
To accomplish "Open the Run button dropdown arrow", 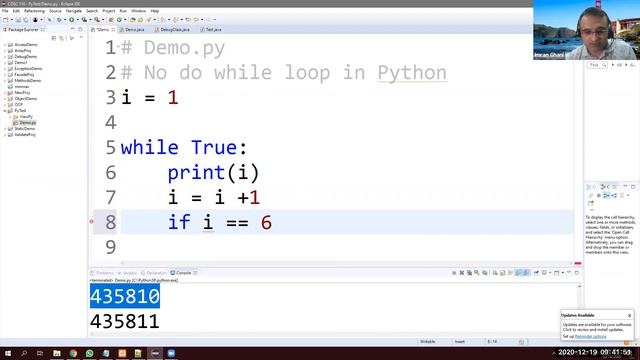I will [x=77, y=20].
